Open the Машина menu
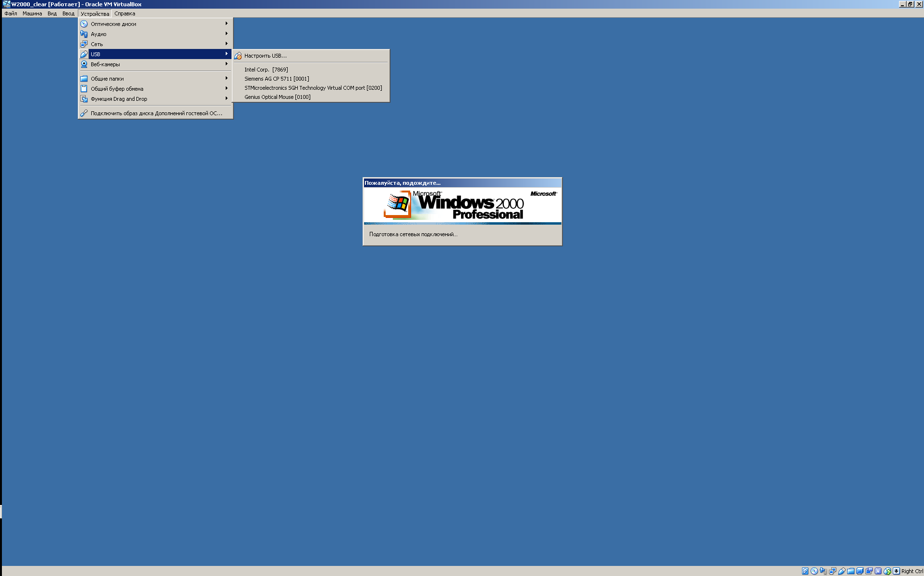The image size is (924, 576). [x=32, y=13]
